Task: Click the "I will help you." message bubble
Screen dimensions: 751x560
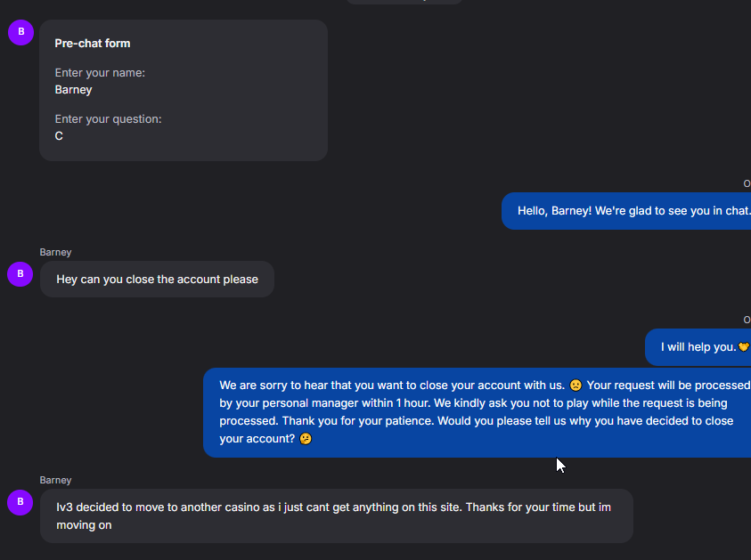Action: tap(698, 347)
